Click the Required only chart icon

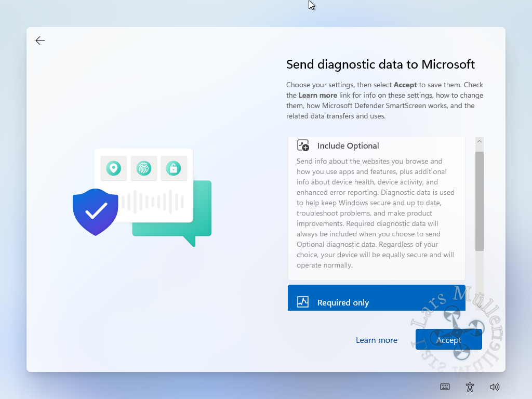point(303,302)
